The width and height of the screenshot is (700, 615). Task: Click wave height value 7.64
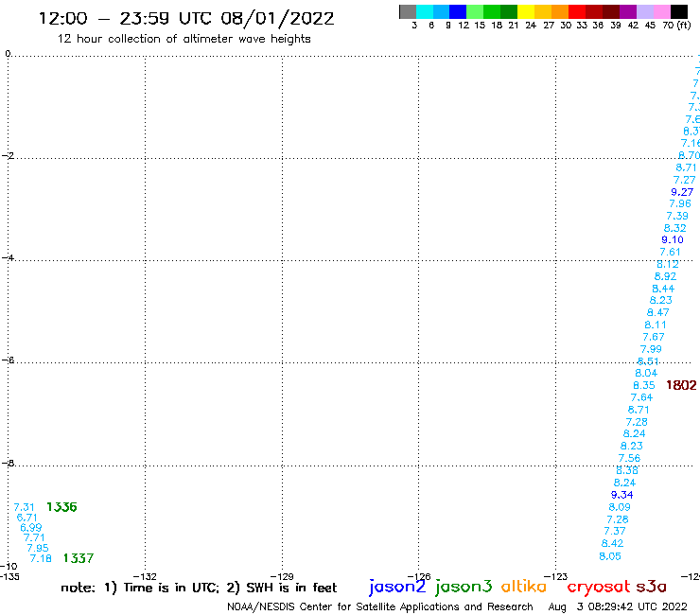[641, 397]
